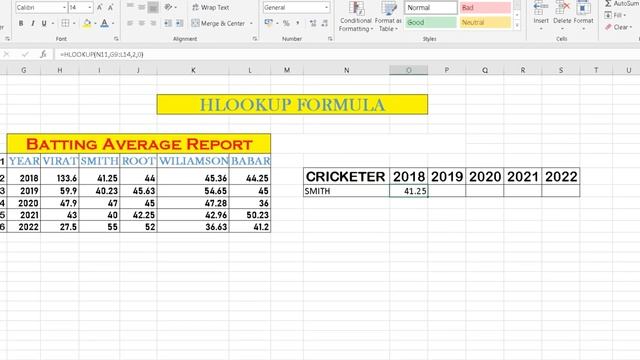
Task: Align cell text left
Action: click(130, 23)
